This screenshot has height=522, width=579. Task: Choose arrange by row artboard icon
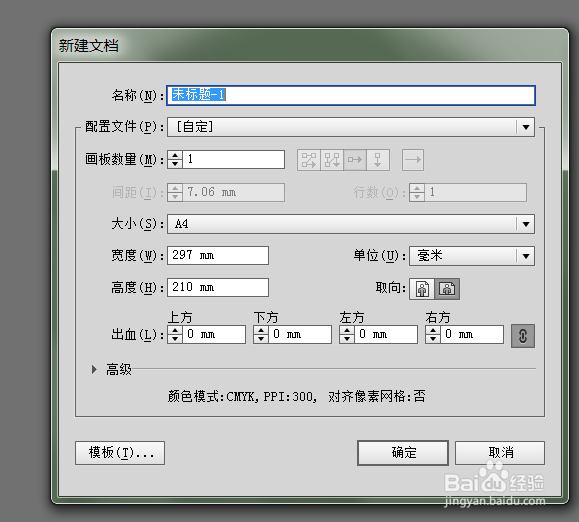coord(355,160)
